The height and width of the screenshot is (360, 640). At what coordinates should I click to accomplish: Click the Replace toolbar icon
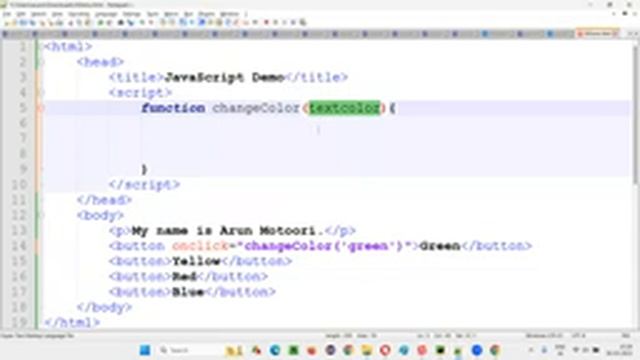pos(130,23)
